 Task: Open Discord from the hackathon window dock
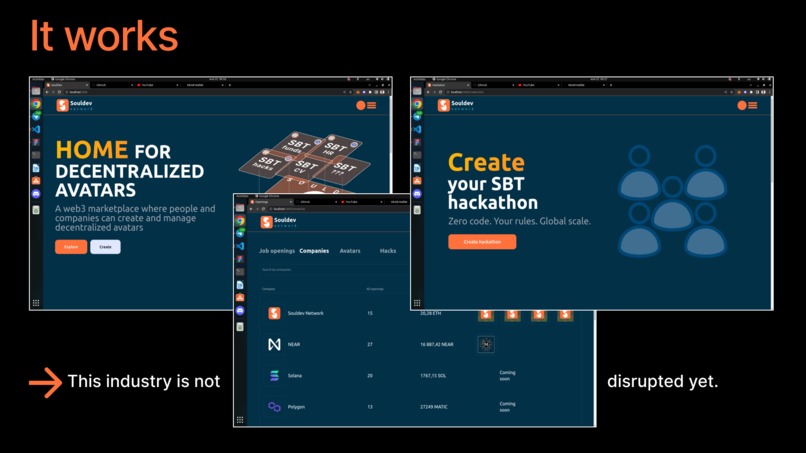[417, 194]
